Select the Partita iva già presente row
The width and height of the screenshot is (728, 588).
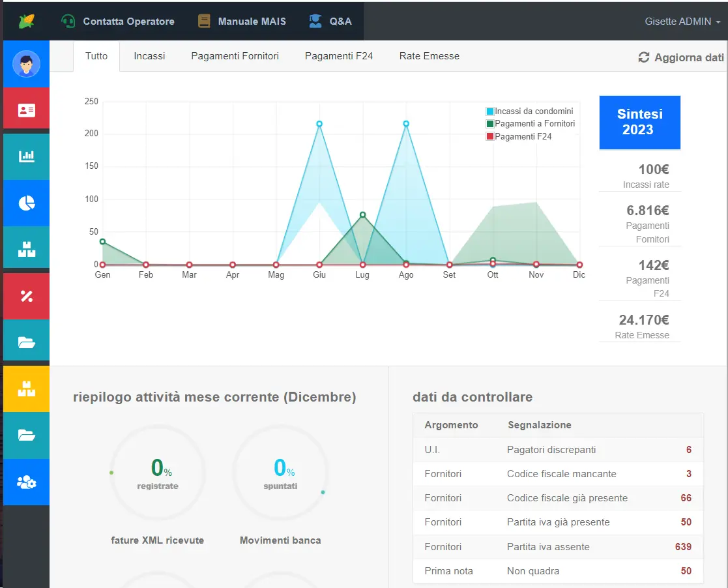coord(558,522)
